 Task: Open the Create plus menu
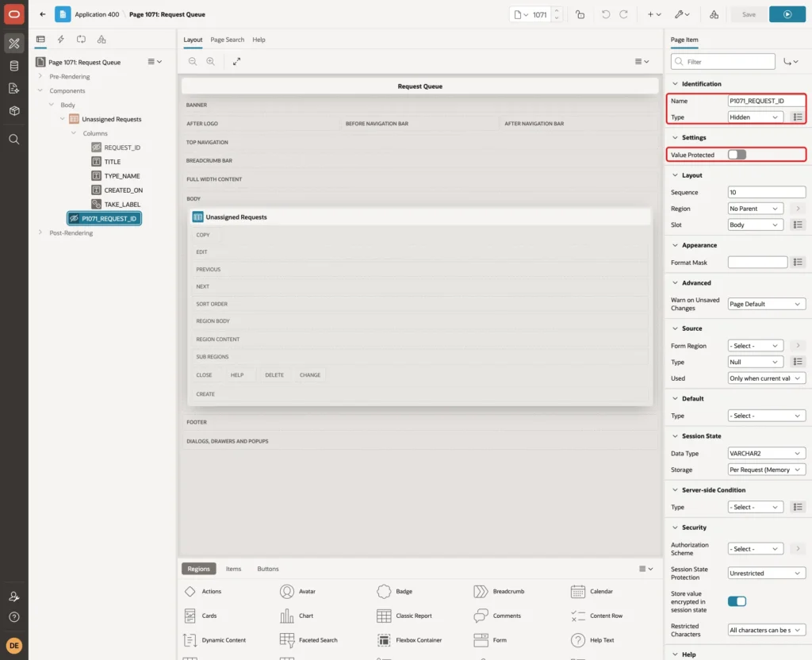click(654, 14)
